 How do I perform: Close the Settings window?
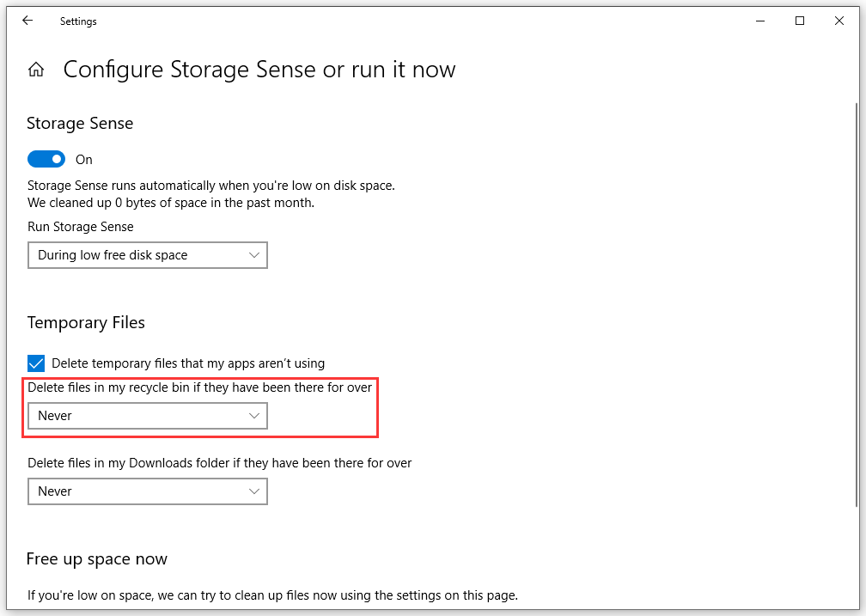839,21
